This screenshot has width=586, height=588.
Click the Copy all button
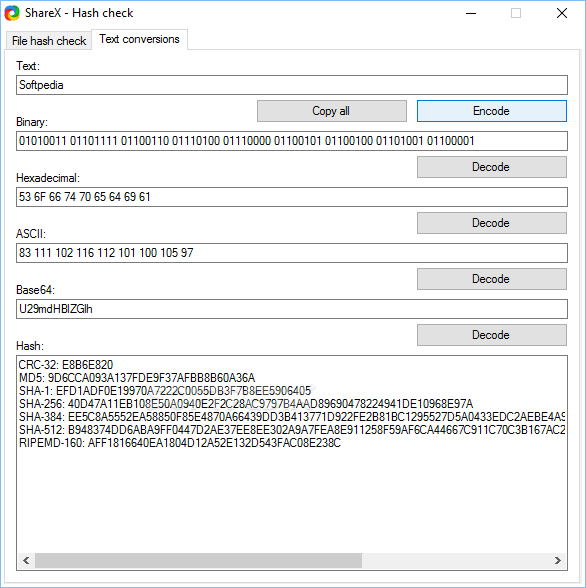pos(332,111)
